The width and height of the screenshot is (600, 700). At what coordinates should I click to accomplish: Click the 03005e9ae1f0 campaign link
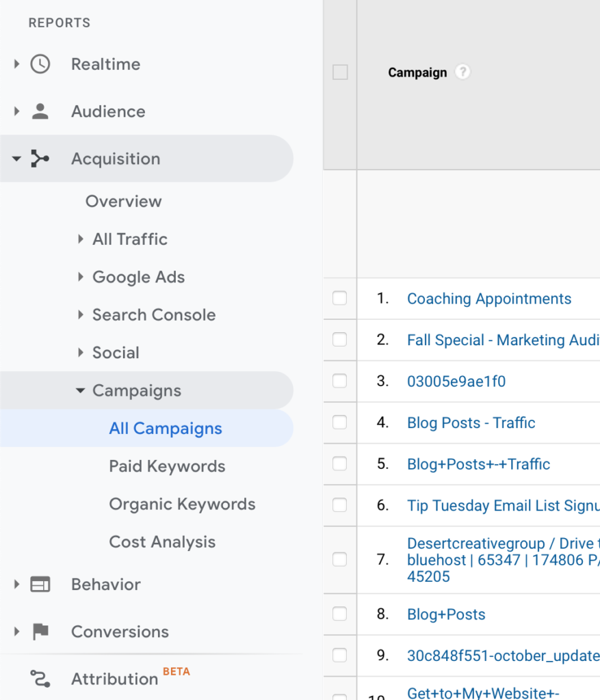(x=456, y=381)
